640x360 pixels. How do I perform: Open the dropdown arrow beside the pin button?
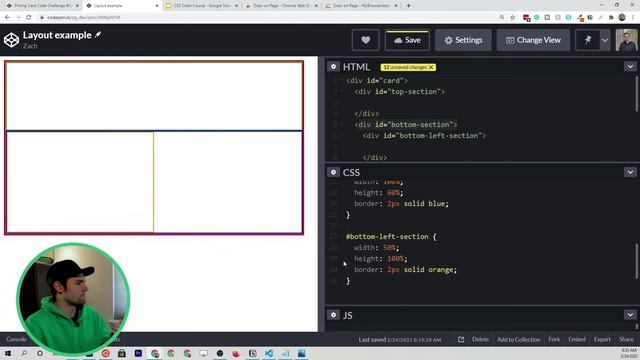click(x=605, y=40)
